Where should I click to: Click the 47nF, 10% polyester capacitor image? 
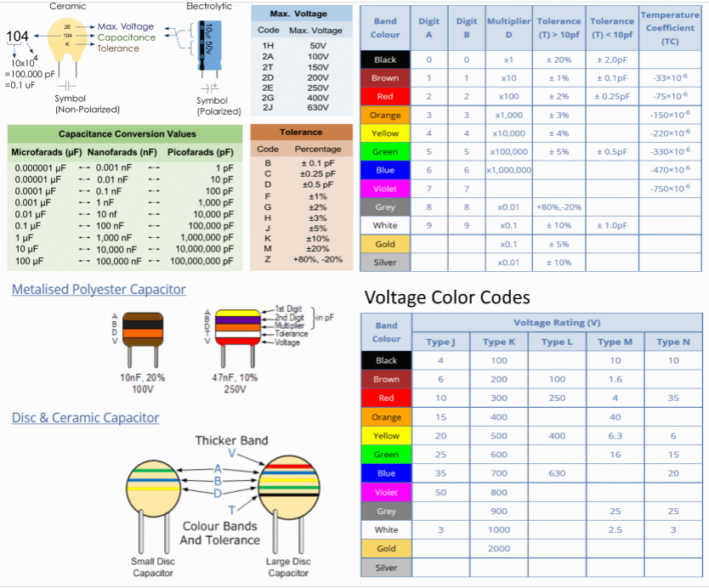tap(234, 335)
